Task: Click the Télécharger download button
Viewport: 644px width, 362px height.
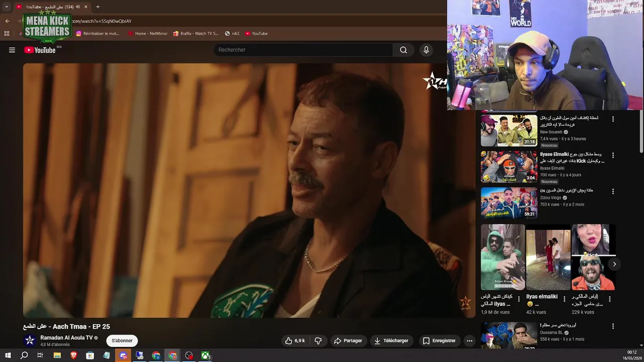Action: point(391,340)
